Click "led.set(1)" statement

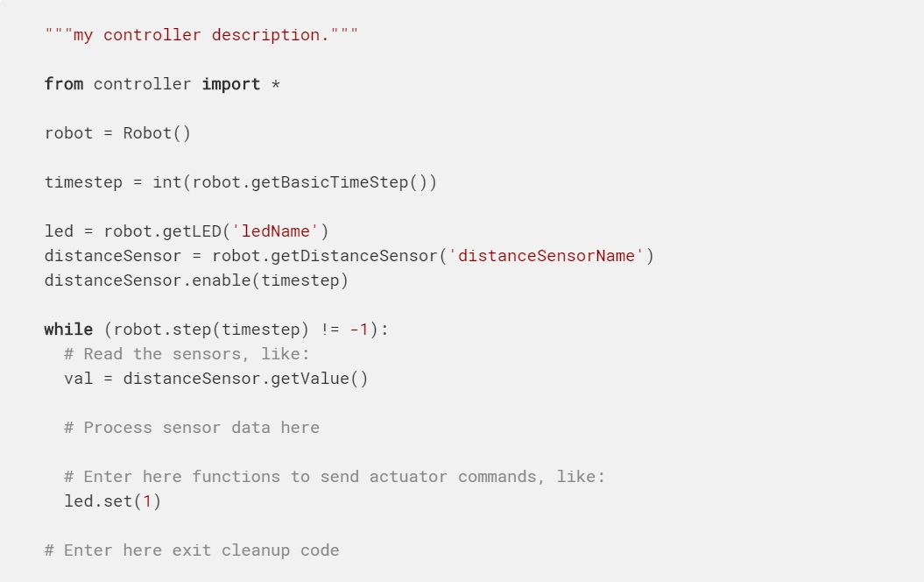[x=113, y=501]
